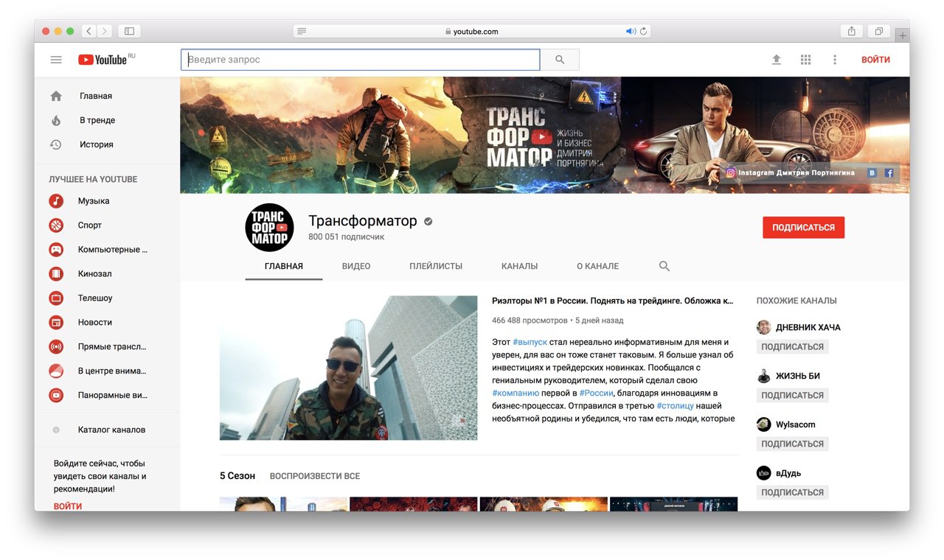Image resolution: width=944 pixels, height=560 pixels.
Task: Click the Кинозал film icon
Action: tap(56, 274)
